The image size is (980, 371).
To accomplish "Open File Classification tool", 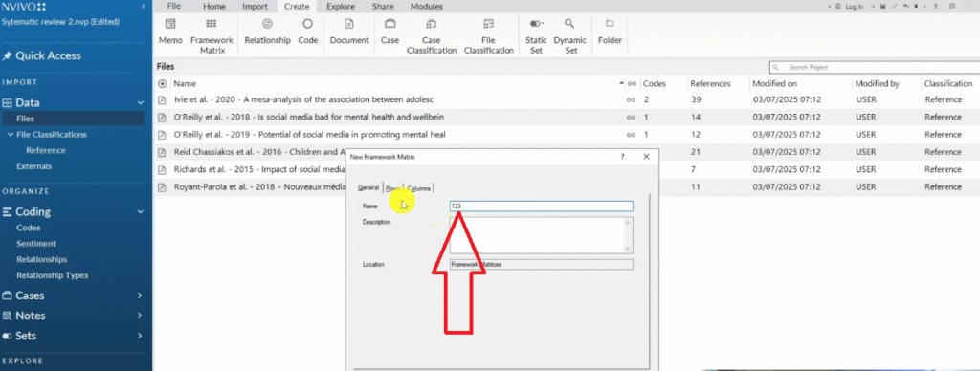I will click(489, 36).
